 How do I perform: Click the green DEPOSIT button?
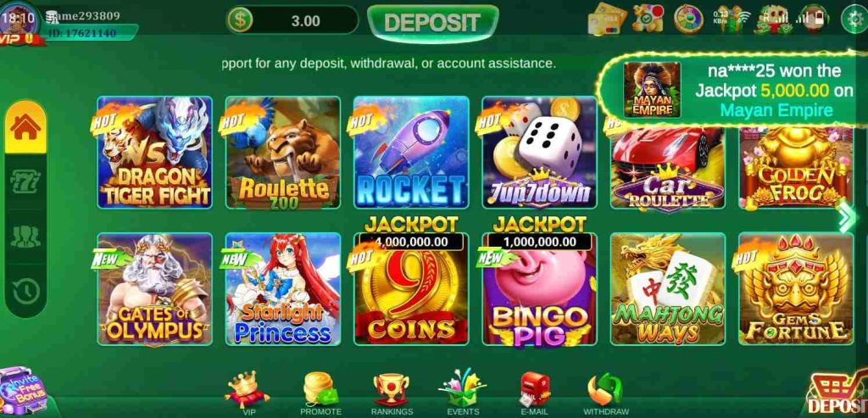(x=432, y=23)
